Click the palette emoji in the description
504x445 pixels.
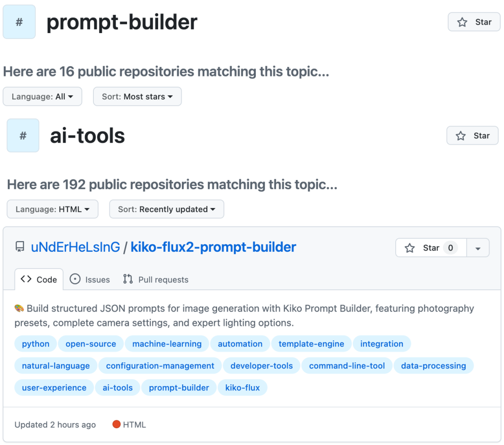pos(19,308)
